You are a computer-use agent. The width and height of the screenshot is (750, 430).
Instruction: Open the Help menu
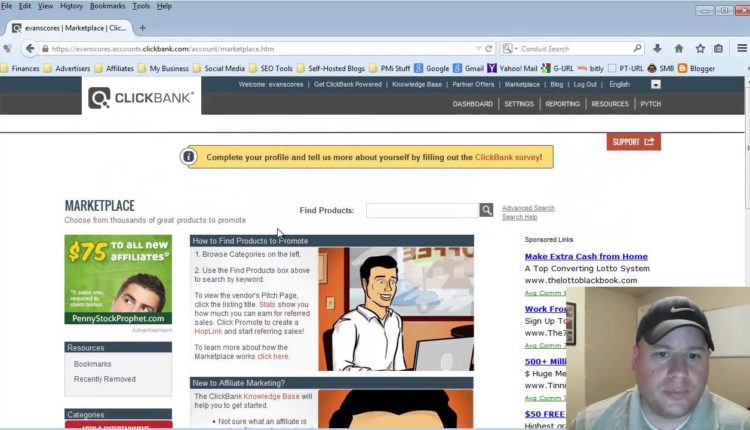coord(164,6)
